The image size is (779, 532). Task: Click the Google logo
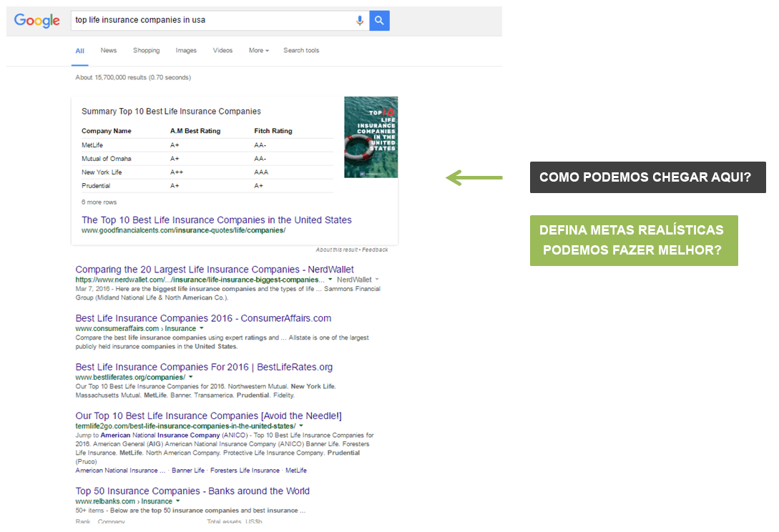tap(36, 20)
